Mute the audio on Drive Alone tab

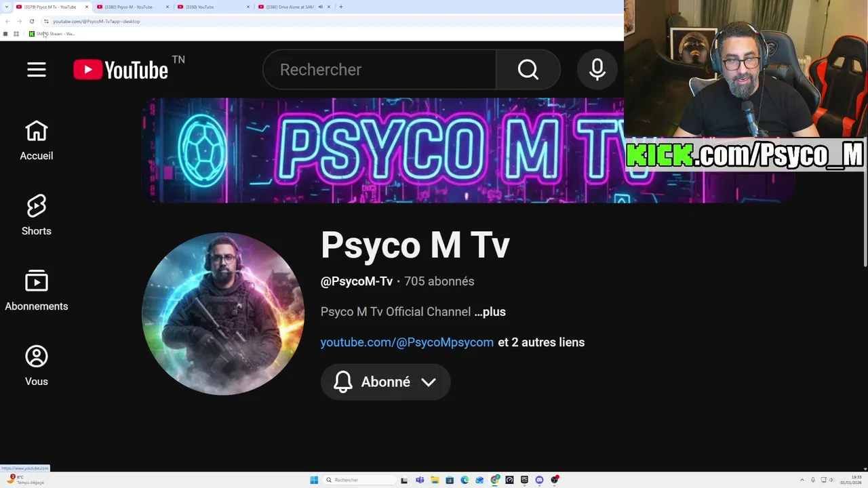(320, 7)
